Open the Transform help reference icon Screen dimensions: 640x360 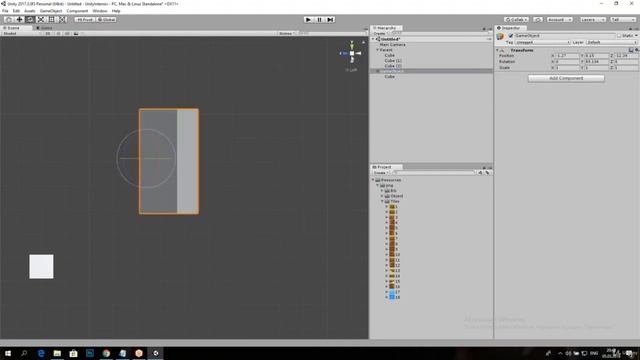click(631, 50)
